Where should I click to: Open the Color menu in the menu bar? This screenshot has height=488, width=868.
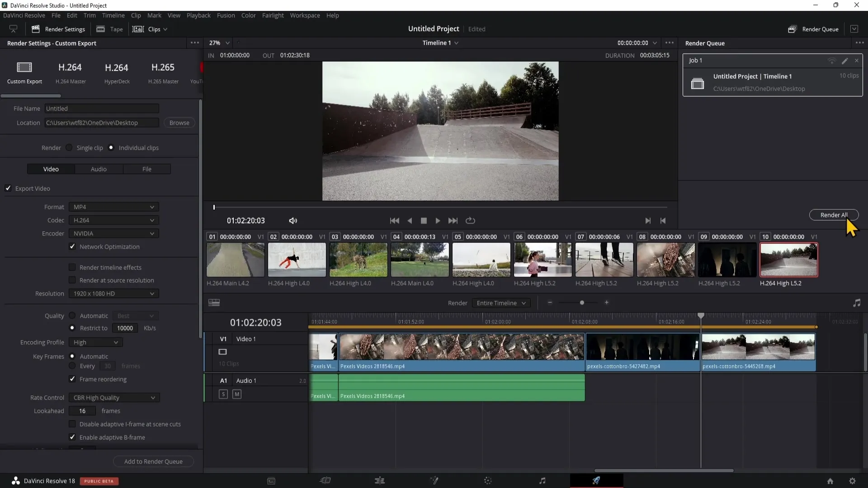click(249, 15)
